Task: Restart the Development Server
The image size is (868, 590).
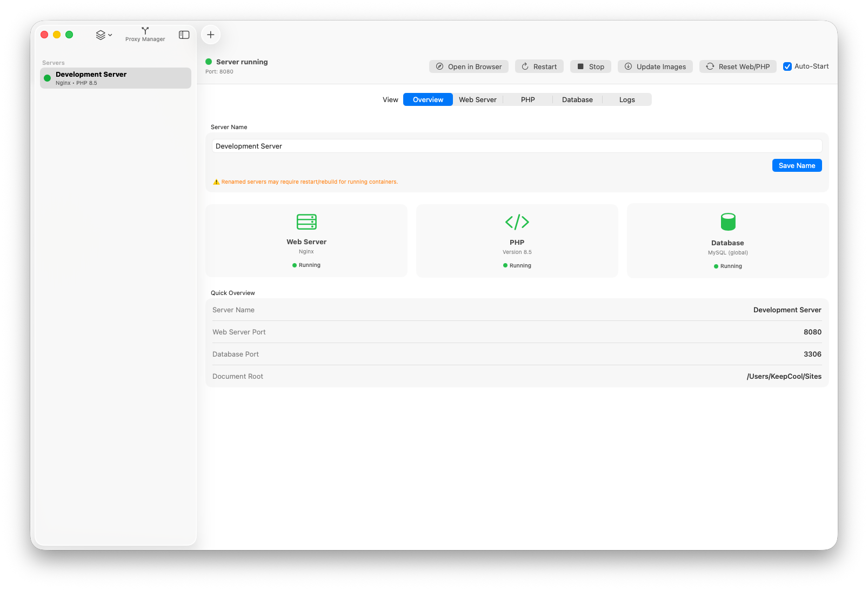Action: tap(539, 66)
